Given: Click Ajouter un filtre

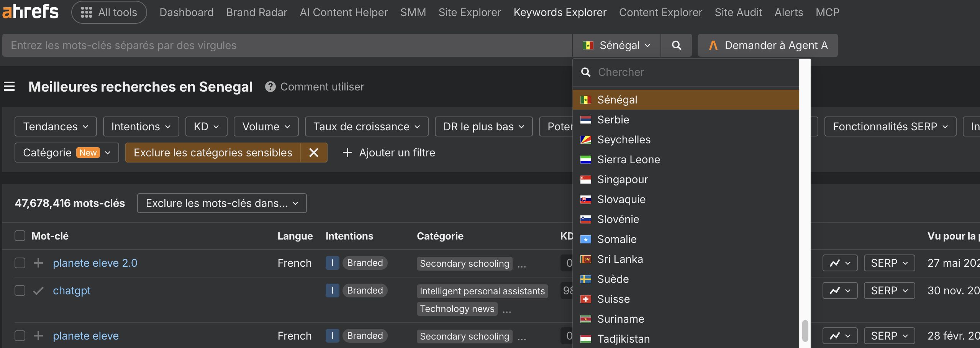Looking at the screenshot, I should 389,153.
